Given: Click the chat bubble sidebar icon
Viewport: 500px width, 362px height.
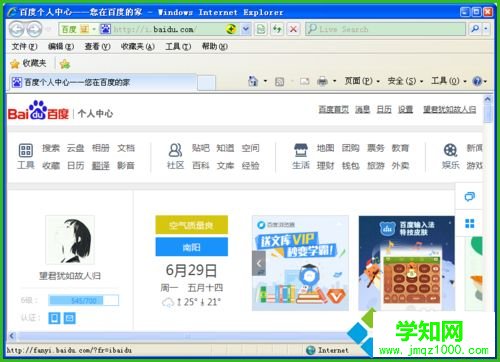Looking at the screenshot, I should [470, 197].
